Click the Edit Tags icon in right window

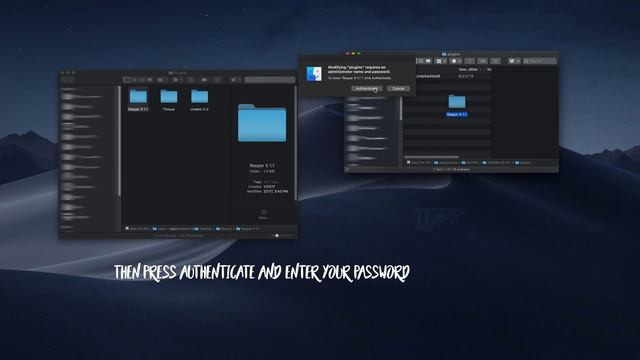(x=482, y=61)
